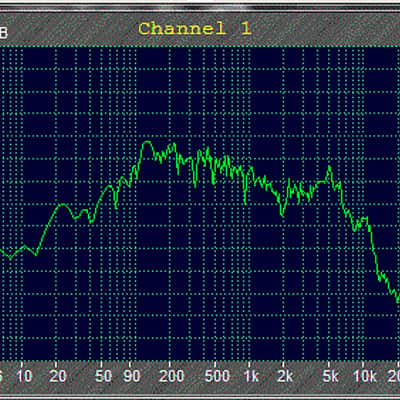
Task: Click the Channel 1 title label
Action: [x=194, y=29]
